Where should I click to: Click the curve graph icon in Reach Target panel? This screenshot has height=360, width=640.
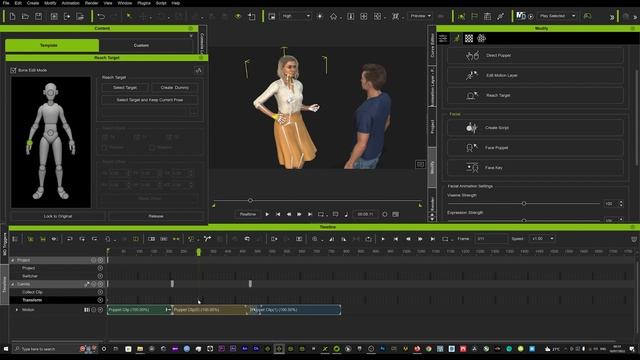click(198, 70)
